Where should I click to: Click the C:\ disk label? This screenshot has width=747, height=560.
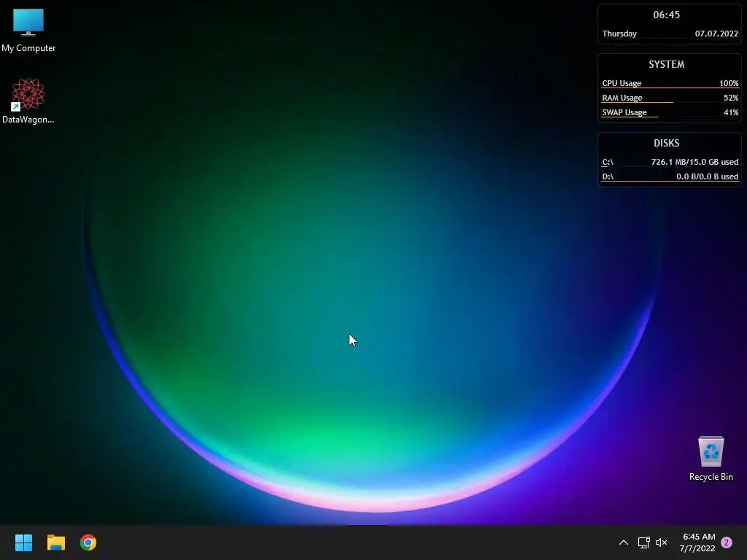(x=608, y=162)
